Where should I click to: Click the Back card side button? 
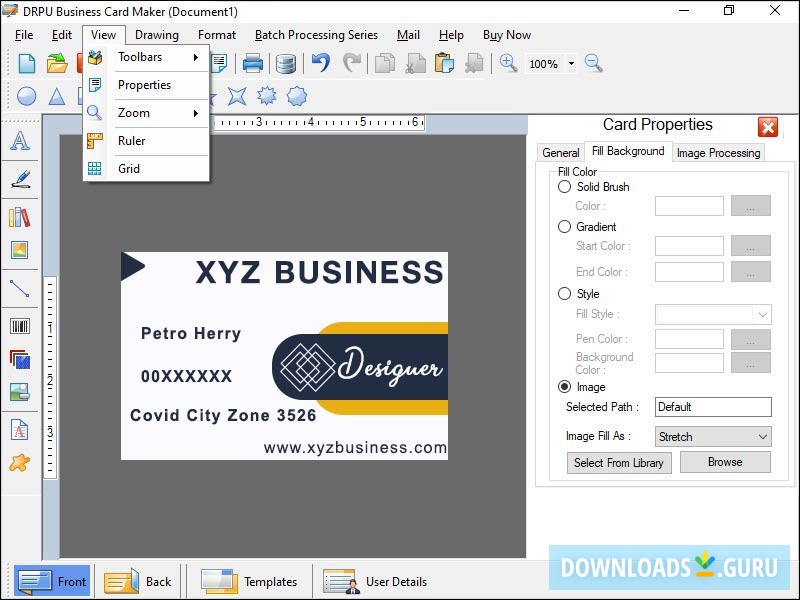138,581
